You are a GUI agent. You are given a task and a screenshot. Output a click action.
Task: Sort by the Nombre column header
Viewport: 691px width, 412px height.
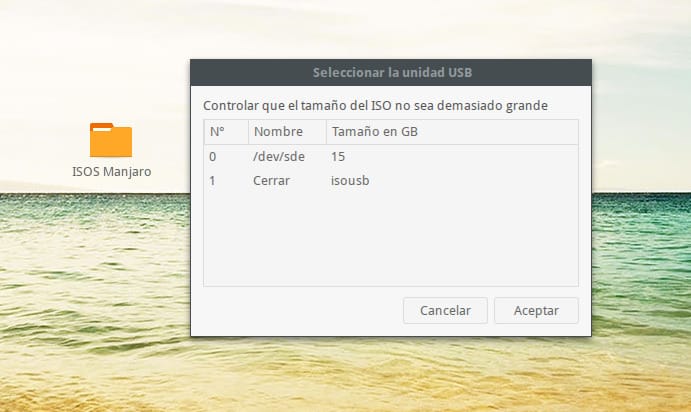click(287, 132)
